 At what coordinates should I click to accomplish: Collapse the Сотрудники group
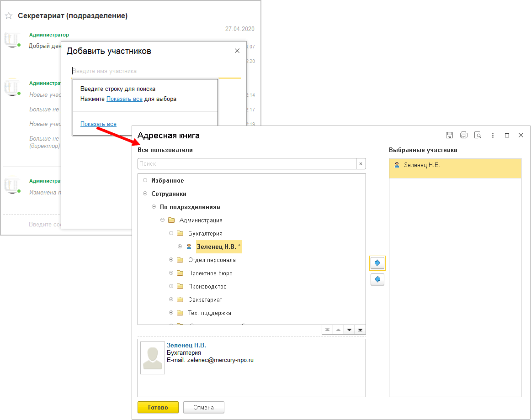coord(145,194)
